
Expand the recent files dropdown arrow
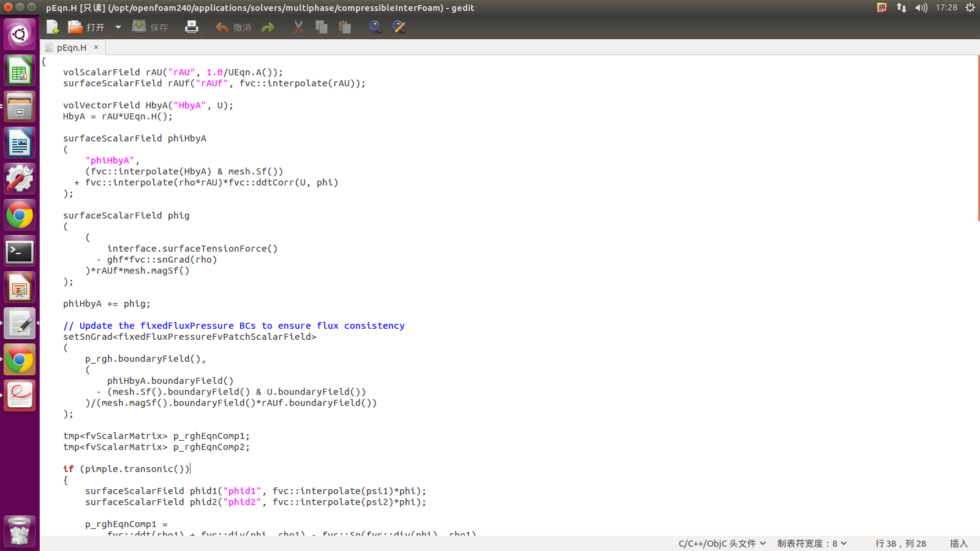(118, 27)
